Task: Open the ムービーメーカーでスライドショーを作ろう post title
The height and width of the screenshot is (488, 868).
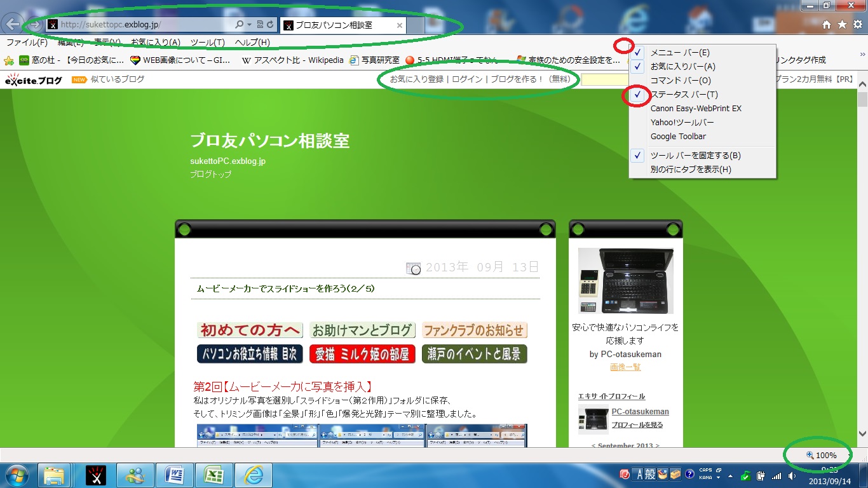Action: (285, 288)
